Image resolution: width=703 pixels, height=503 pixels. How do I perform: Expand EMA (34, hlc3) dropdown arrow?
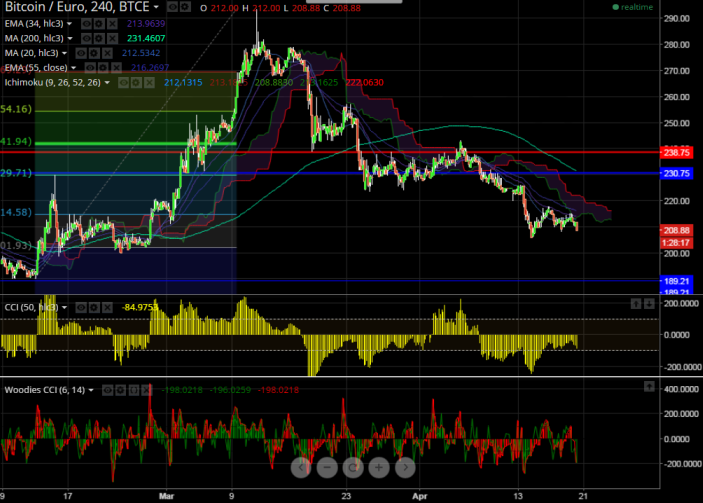click(x=69, y=24)
